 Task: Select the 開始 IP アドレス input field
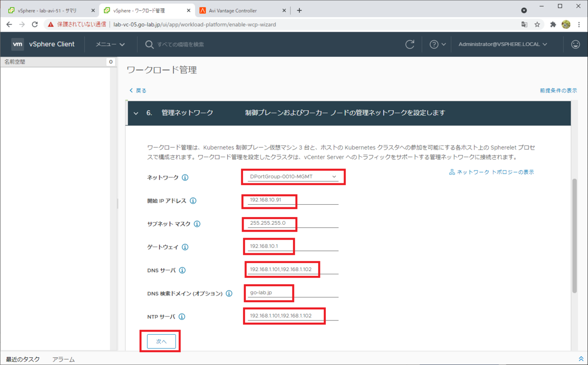[x=269, y=200]
